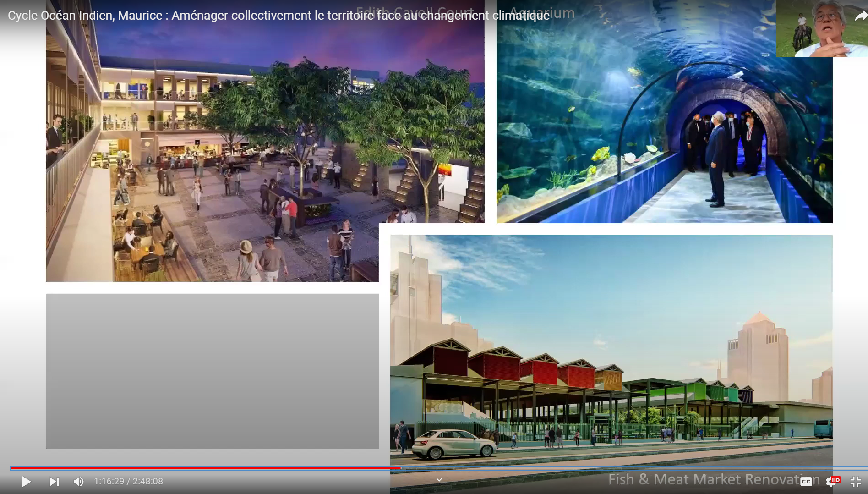Image resolution: width=868 pixels, height=494 pixels.
Task: Share the video using arrow icon
Action: coord(861,16)
